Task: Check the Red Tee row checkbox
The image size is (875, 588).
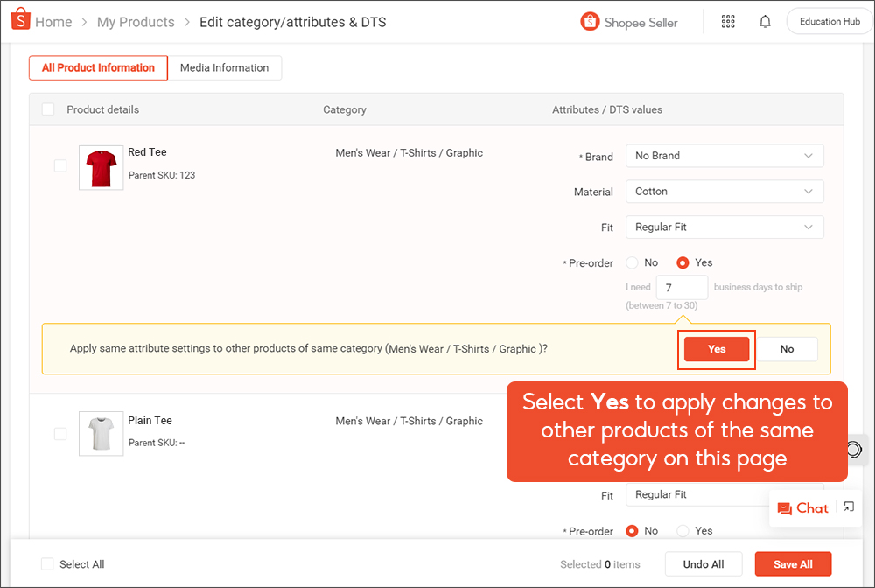Action: (59, 166)
